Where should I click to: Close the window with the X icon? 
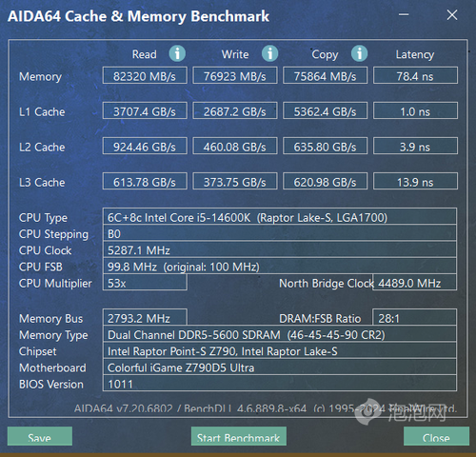(452, 14)
